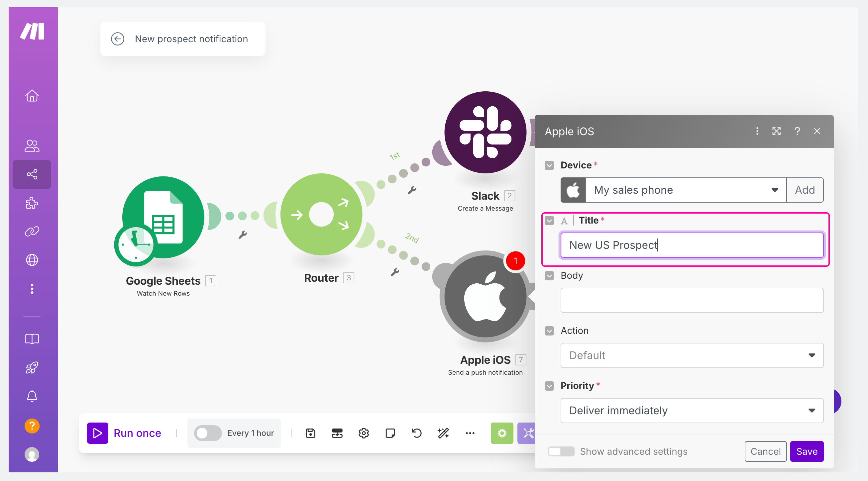Screen dimensions: 868x481
Task: Open the Scenarios share icon in sidebar
Action: [32, 174]
